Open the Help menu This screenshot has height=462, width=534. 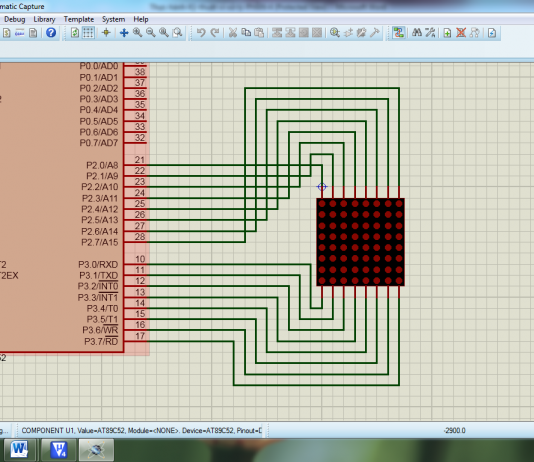pyautogui.click(x=141, y=19)
